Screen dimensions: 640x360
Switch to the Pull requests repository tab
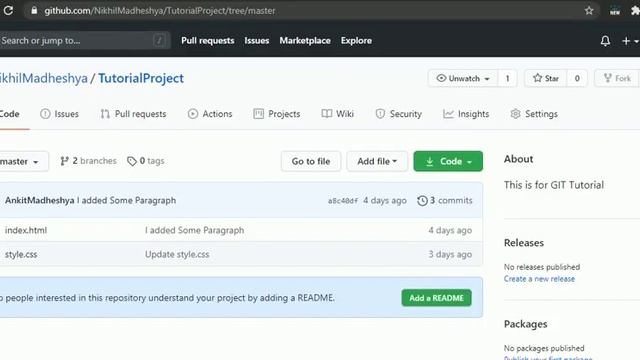(133, 114)
